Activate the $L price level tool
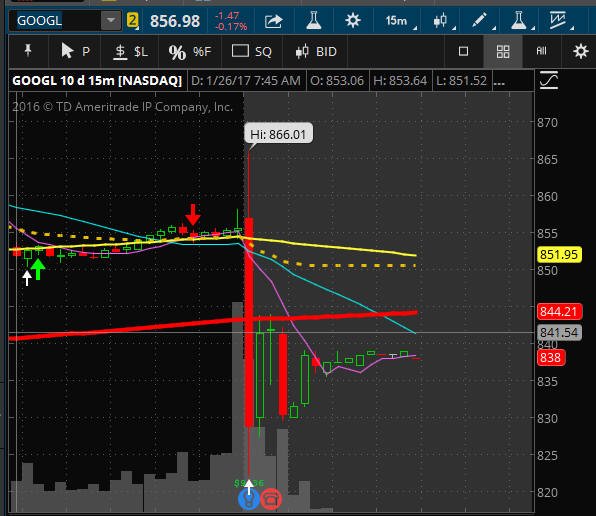The image size is (596, 516). click(131, 51)
